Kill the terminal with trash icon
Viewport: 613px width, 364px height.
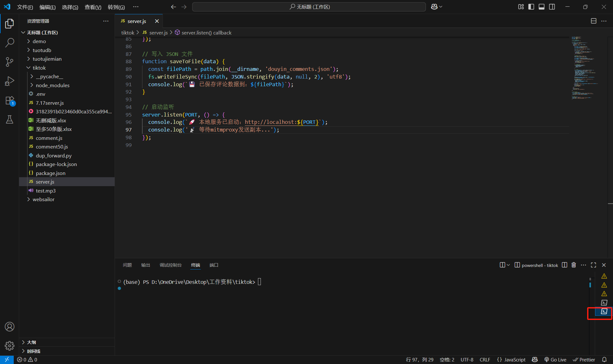point(574,265)
